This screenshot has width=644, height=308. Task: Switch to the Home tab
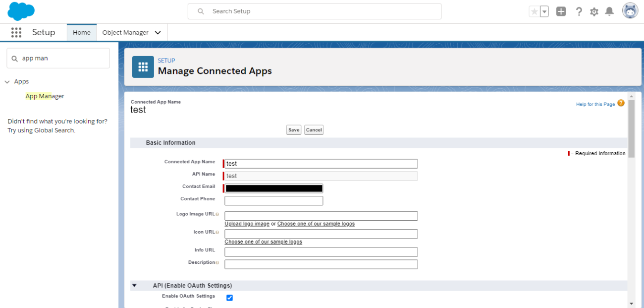81,32
